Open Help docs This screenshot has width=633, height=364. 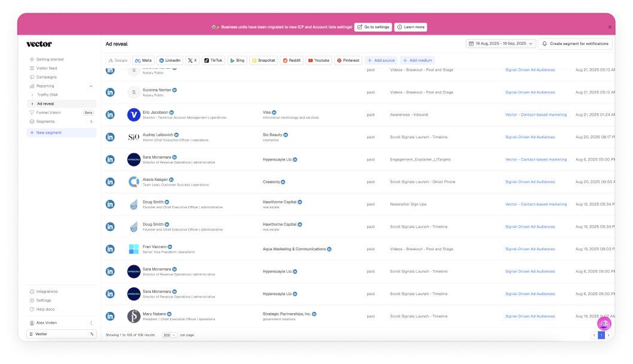(45, 309)
